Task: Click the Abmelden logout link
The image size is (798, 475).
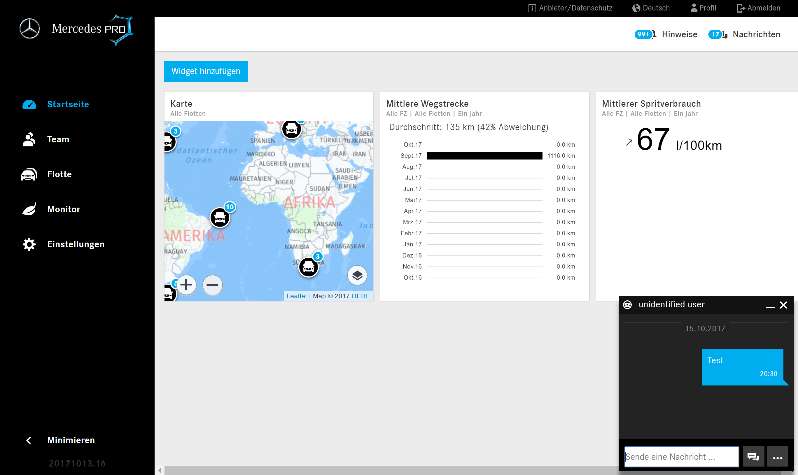Action: [x=760, y=8]
